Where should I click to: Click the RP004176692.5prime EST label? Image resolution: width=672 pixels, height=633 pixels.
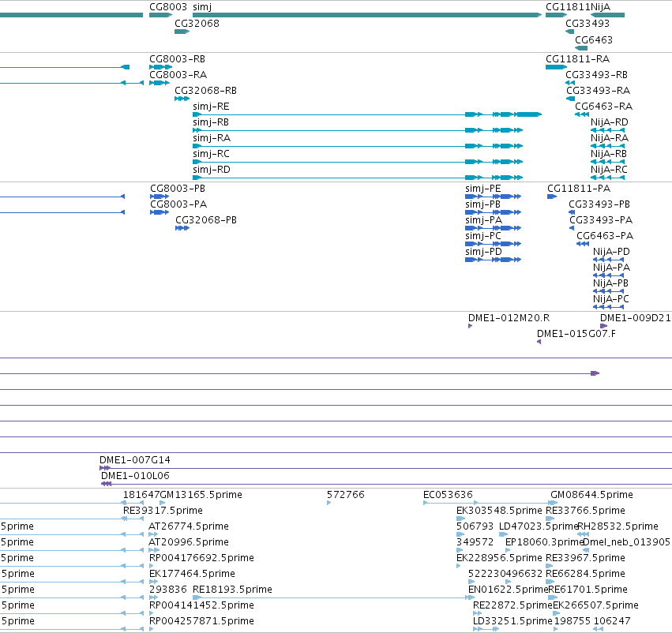(201, 559)
